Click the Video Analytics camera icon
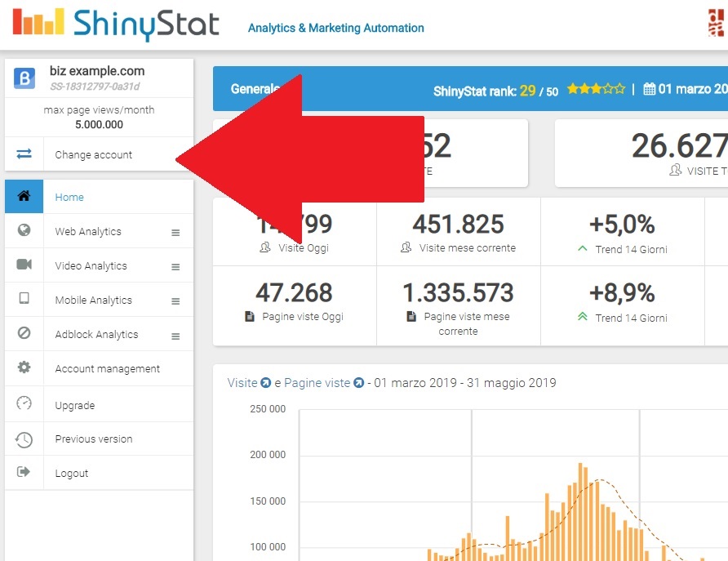 tap(24, 265)
